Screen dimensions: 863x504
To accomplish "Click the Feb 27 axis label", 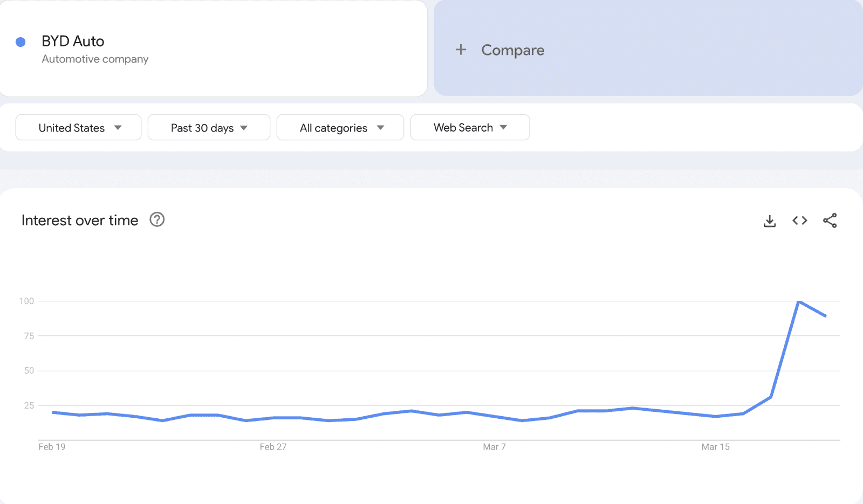I will coord(273,447).
